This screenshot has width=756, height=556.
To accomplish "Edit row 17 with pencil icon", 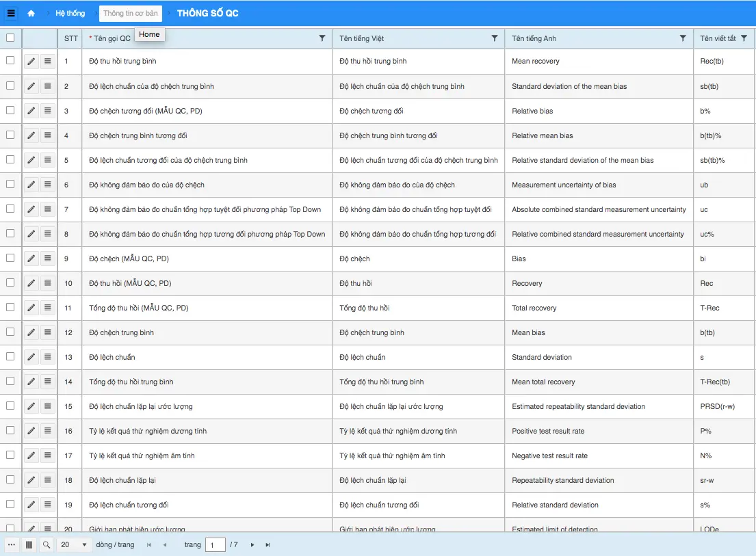I will coord(31,455).
